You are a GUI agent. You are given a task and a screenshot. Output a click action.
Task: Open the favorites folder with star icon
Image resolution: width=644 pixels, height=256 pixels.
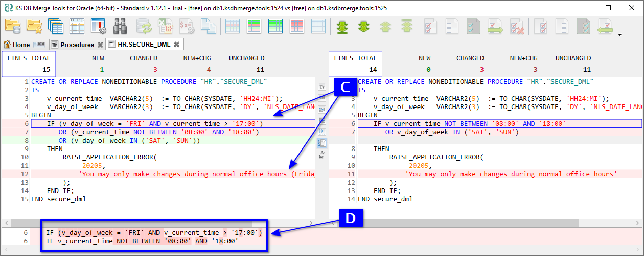34,26
